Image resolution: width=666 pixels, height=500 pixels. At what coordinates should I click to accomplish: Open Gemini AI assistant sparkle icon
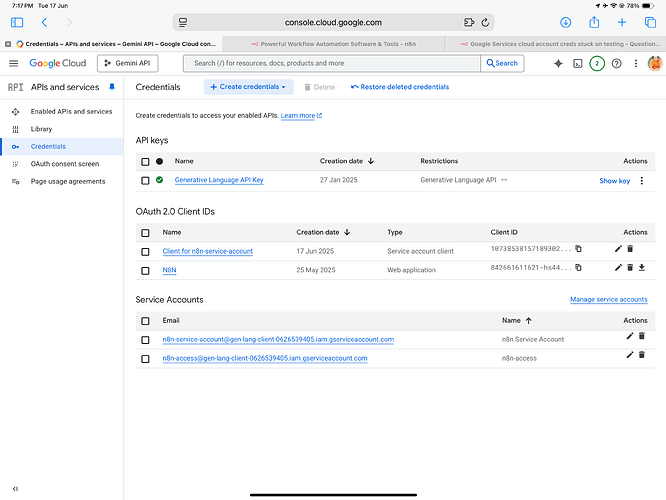[558, 63]
